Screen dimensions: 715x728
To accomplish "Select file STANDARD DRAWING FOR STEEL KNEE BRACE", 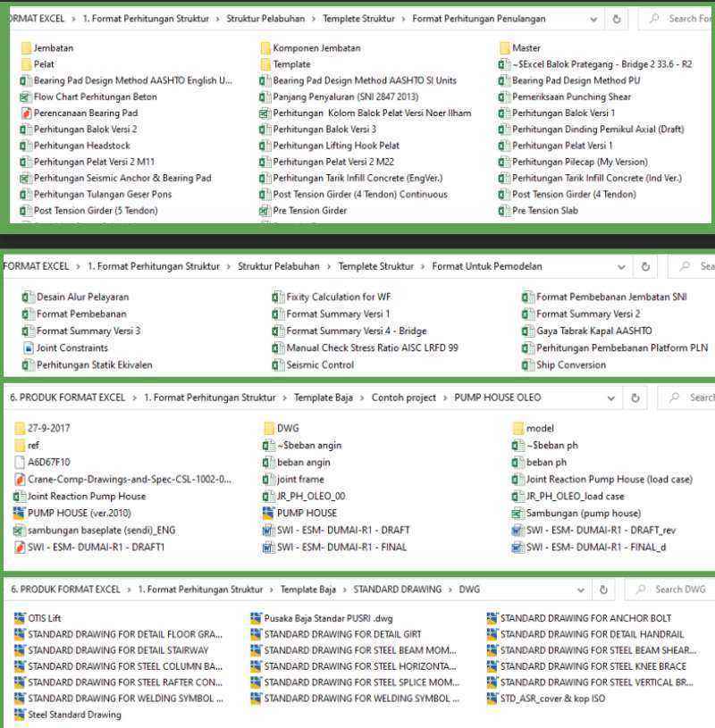I will [587, 666].
